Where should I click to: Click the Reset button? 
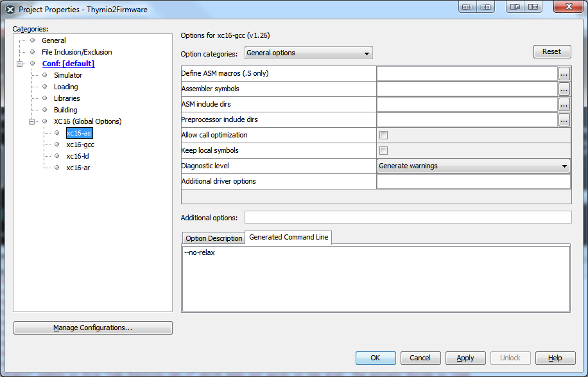pyautogui.click(x=552, y=52)
